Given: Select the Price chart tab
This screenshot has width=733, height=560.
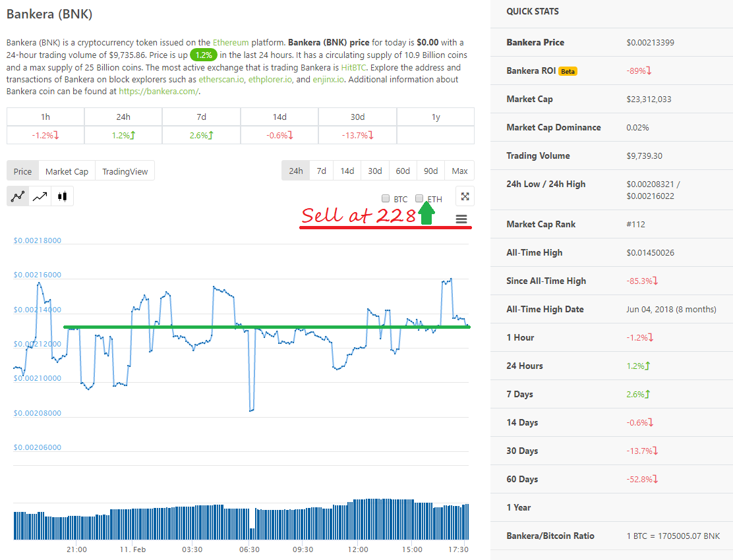Looking at the screenshot, I should coord(22,171).
